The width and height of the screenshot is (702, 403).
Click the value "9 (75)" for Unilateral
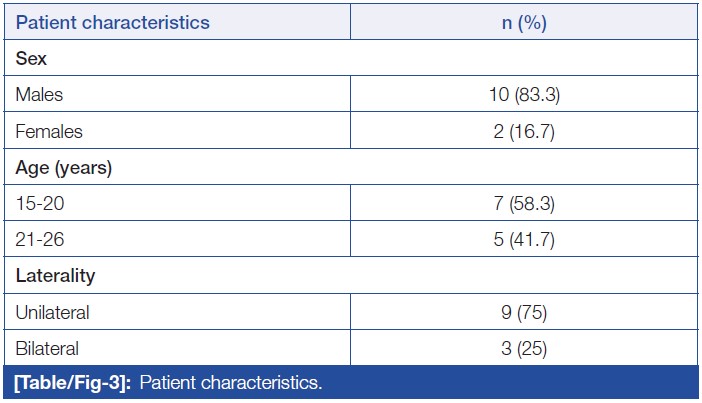tap(525, 313)
